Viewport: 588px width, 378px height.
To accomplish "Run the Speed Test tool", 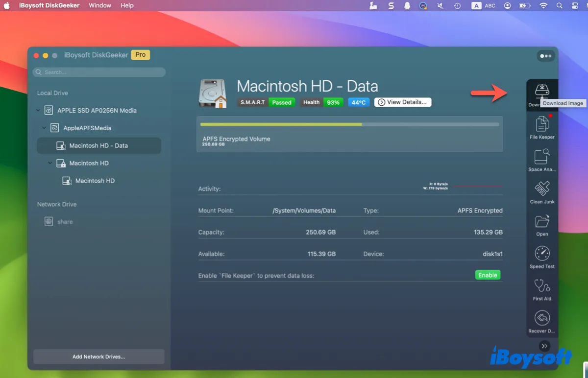I will point(542,257).
